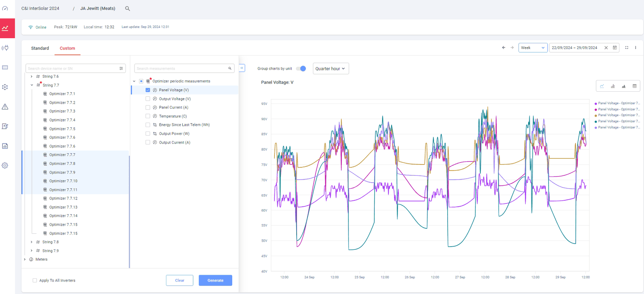
Task: Switch to the Standard tab
Action: pyautogui.click(x=40, y=48)
